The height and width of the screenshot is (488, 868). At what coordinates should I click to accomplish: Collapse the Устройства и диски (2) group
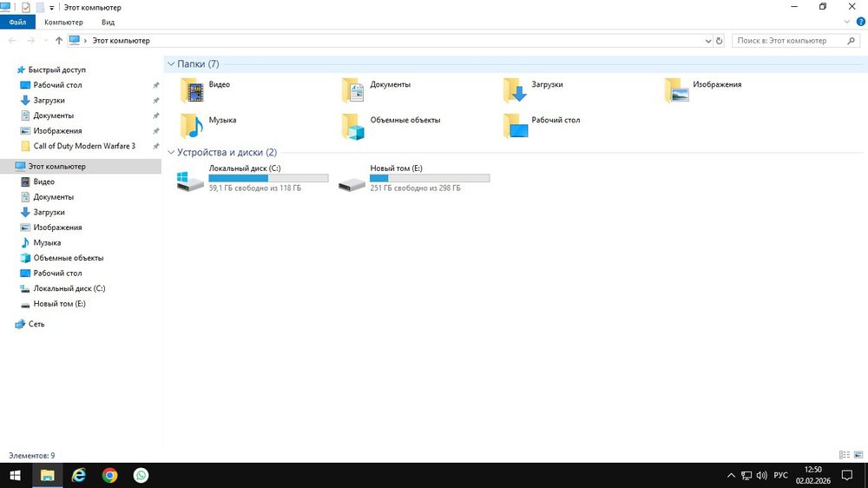pos(171,152)
